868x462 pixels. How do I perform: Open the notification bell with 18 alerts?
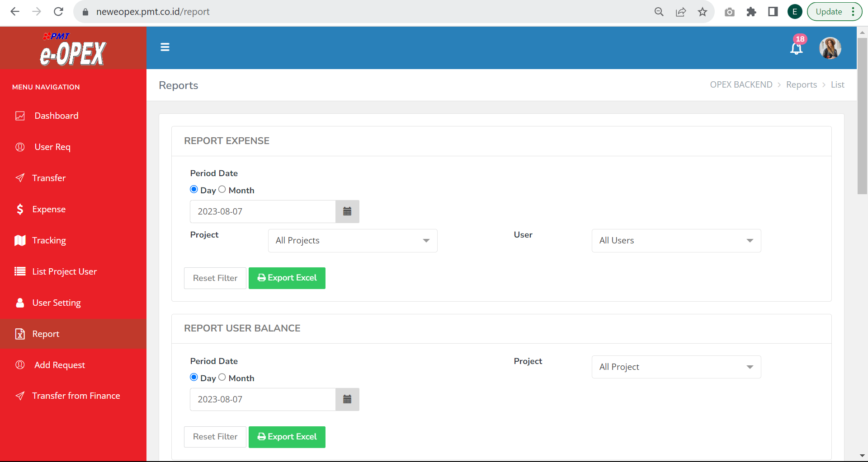(797, 47)
